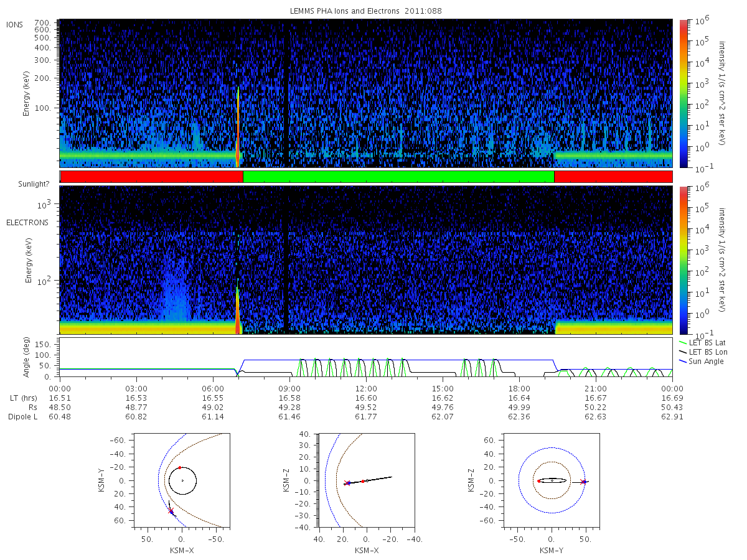
Task: Click the IONS panel label
Action: click(16, 24)
